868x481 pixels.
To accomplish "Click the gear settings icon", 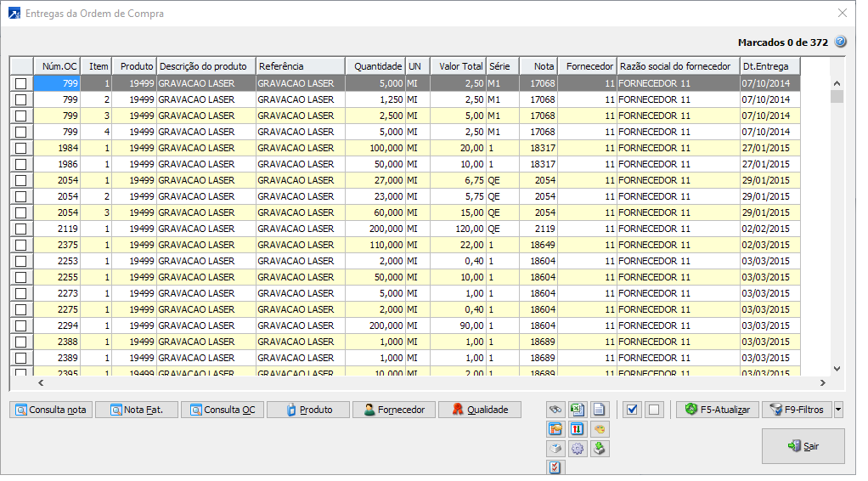I will 578,449.
